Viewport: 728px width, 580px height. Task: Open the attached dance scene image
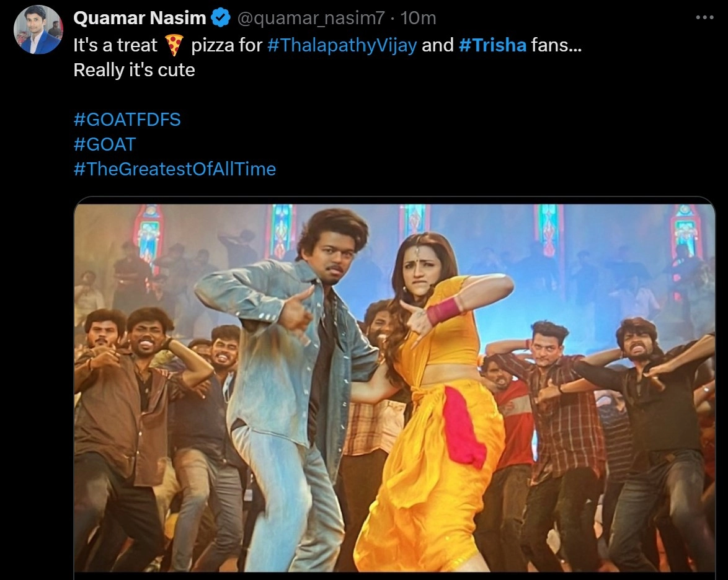394,388
